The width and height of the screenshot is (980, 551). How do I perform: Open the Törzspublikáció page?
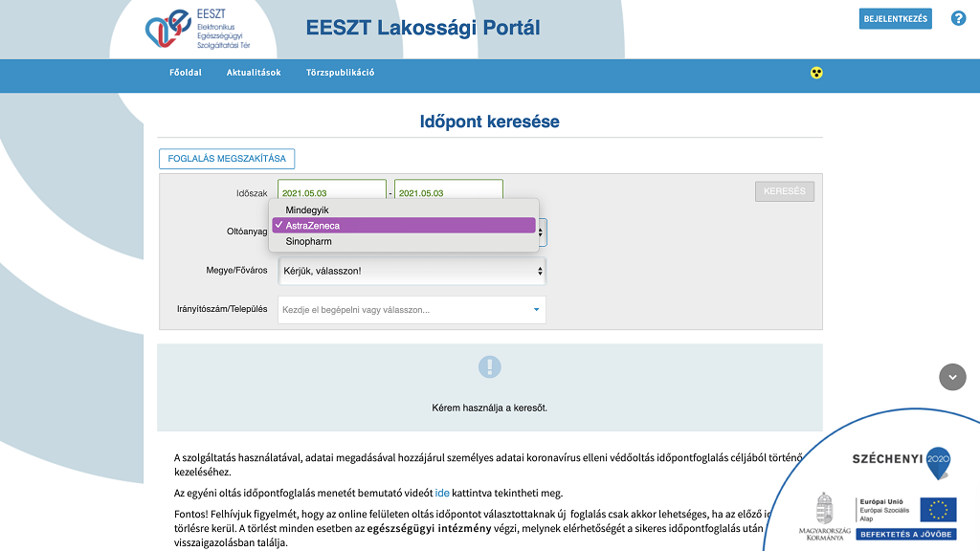pyautogui.click(x=340, y=72)
